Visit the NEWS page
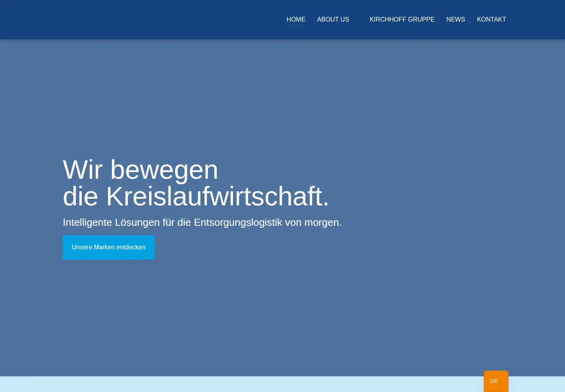The image size is (565, 392). (456, 20)
